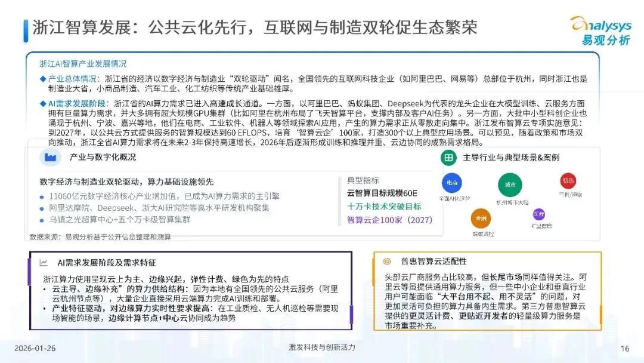
Task: Click the blue factory icon beside 产业与数字化概况
Action: click(x=50, y=158)
